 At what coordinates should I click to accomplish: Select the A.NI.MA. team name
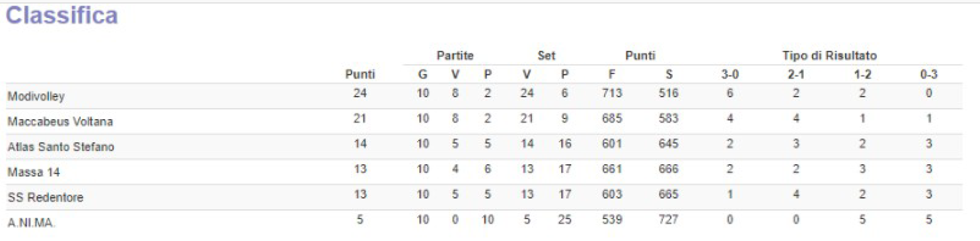coord(32,222)
